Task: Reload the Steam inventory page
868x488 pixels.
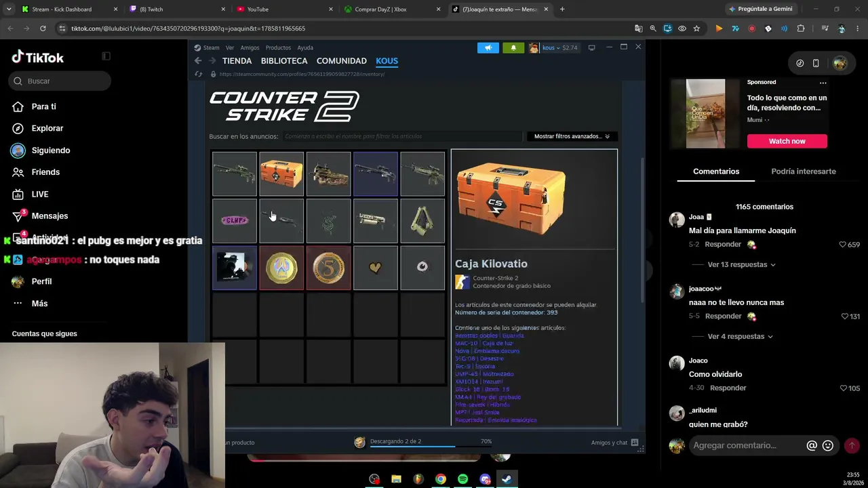Action: tap(198, 74)
